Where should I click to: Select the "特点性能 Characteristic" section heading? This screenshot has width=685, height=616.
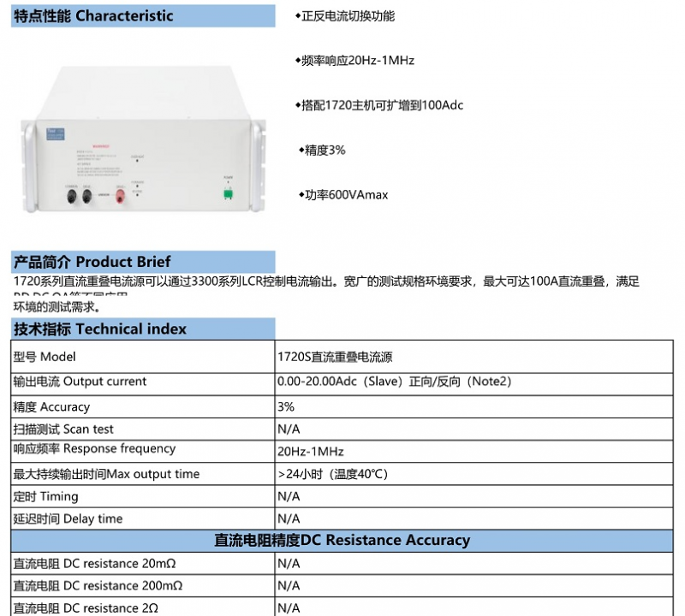pos(143,16)
